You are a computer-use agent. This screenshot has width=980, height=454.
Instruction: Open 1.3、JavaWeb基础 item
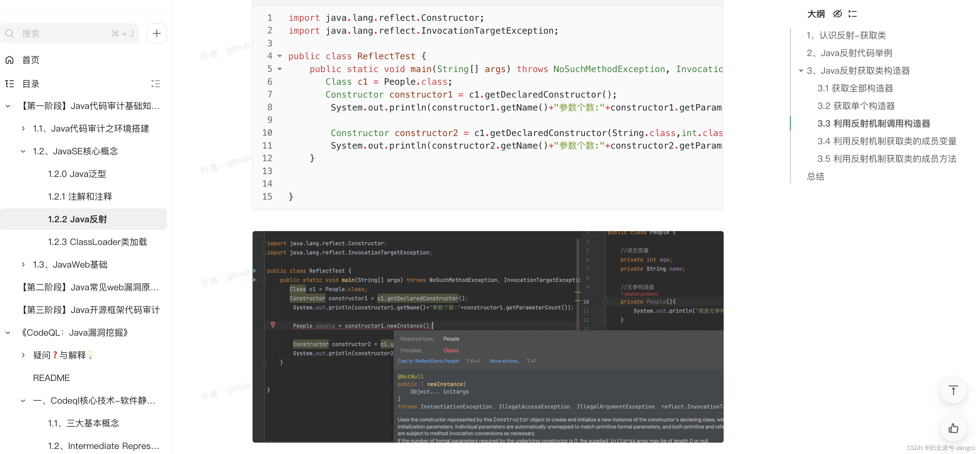(70, 265)
